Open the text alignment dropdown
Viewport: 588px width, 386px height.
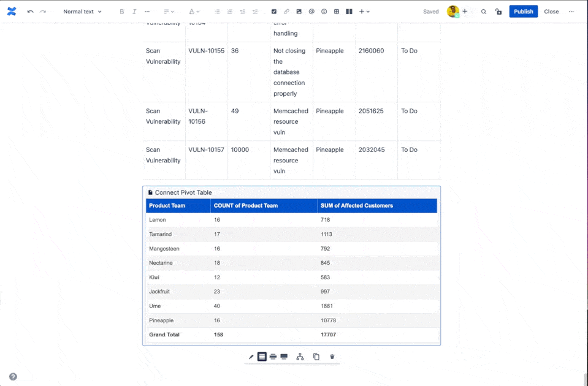(169, 12)
